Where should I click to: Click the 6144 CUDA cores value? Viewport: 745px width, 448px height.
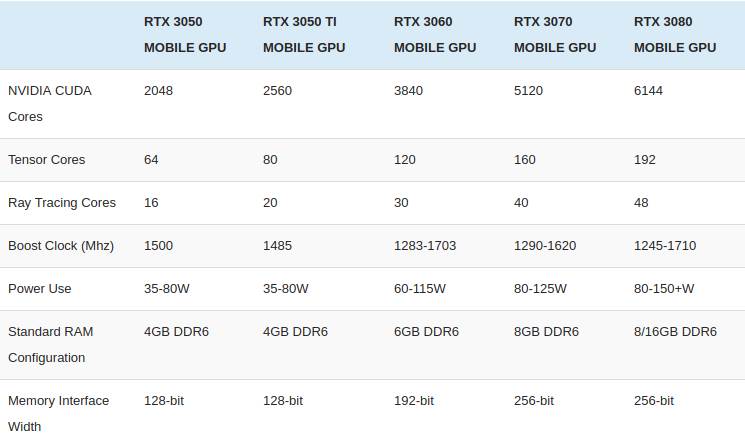(649, 91)
